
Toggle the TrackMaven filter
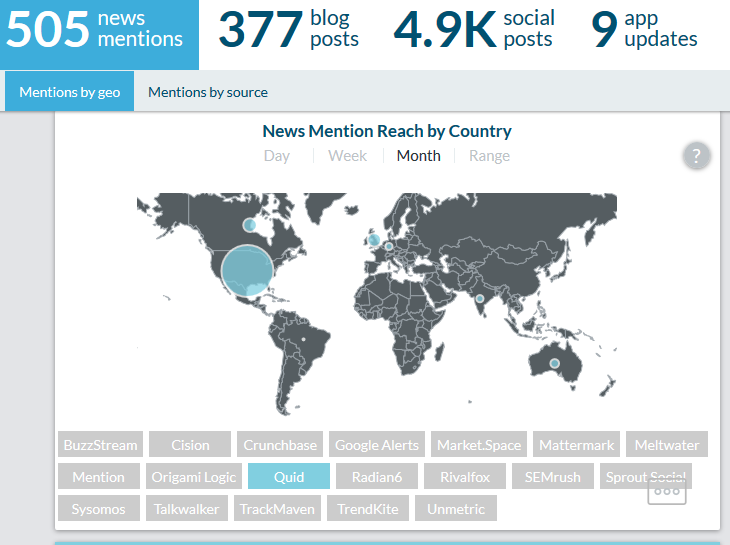click(x=277, y=509)
